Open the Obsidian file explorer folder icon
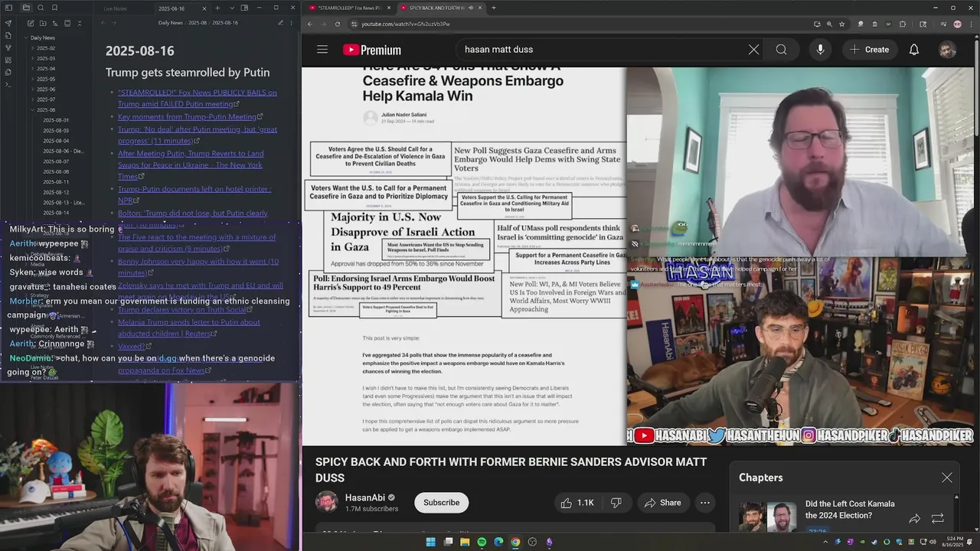980x551 pixels. (x=26, y=8)
